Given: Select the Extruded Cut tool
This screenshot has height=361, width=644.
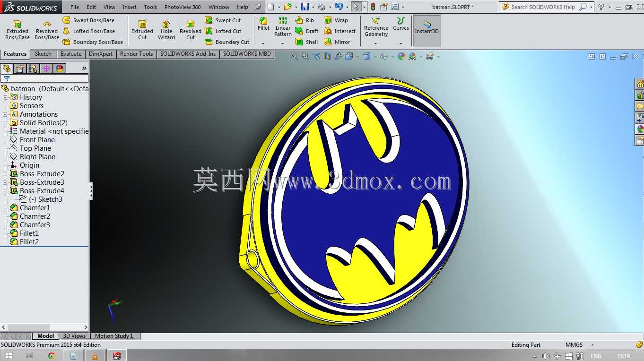Looking at the screenshot, I should [x=142, y=30].
